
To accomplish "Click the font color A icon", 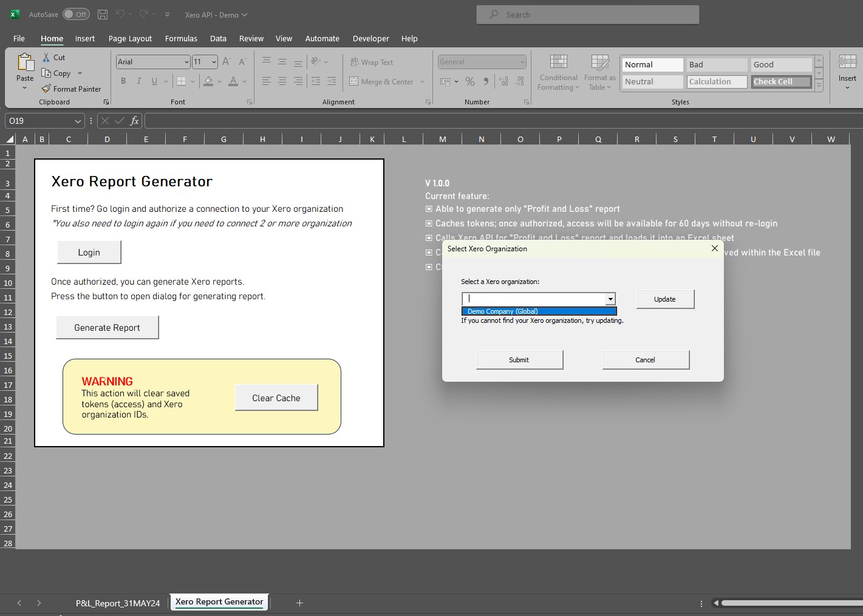I will pyautogui.click(x=233, y=81).
